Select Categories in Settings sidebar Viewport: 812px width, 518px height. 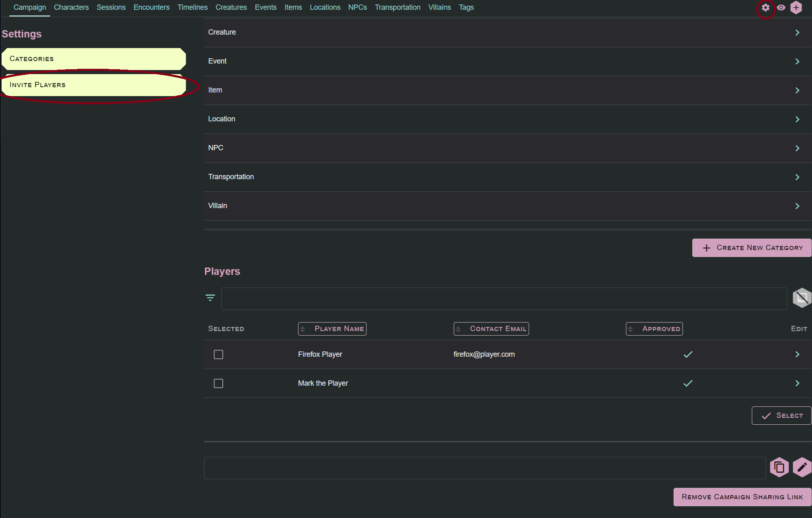click(x=94, y=59)
